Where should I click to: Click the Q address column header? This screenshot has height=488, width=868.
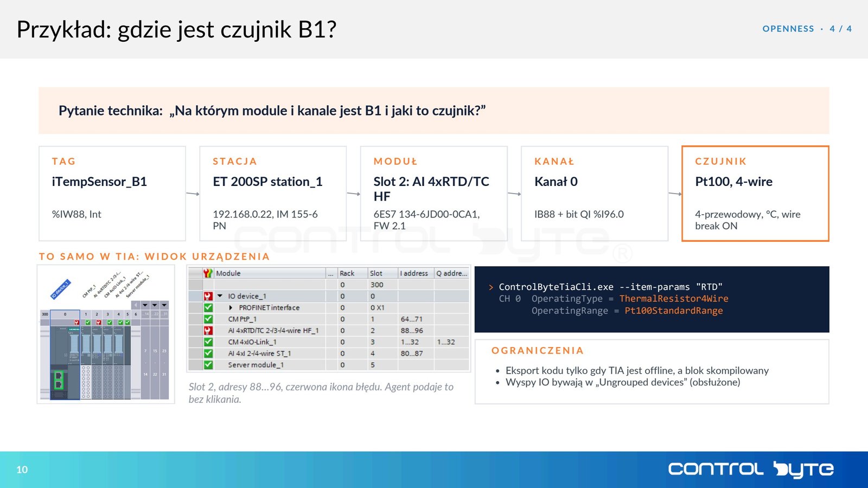(x=451, y=273)
